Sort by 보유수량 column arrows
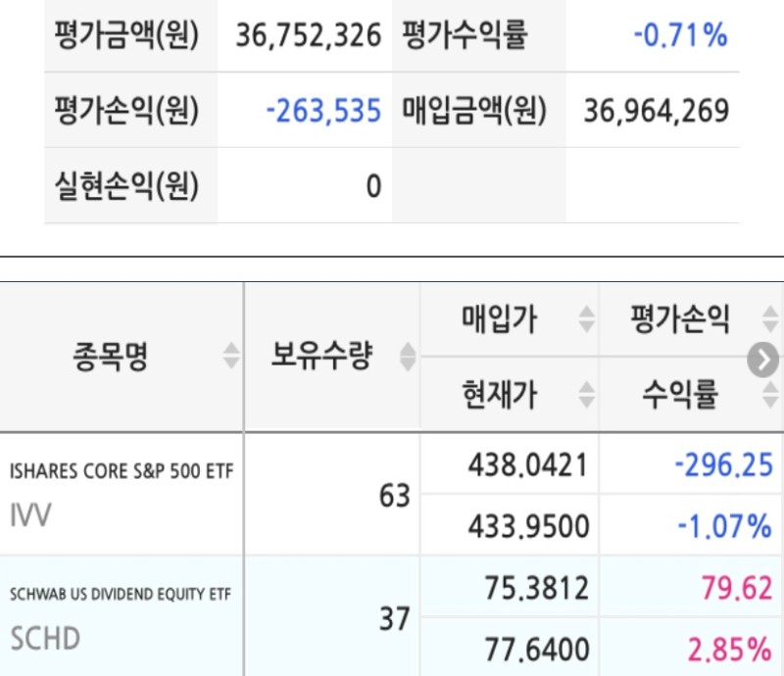Viewport: 784px width, 676px height. coord(408,357)
